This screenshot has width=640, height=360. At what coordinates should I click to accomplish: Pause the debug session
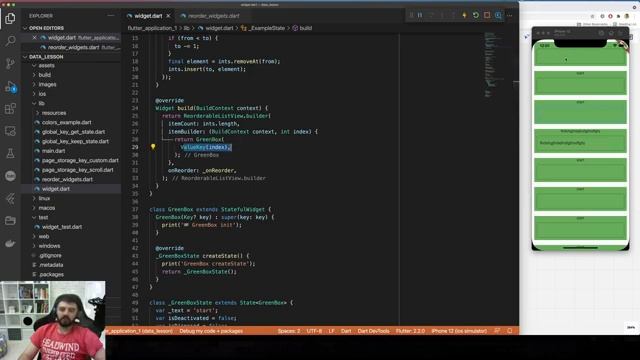pyautogui.click(x=420, y=16)
